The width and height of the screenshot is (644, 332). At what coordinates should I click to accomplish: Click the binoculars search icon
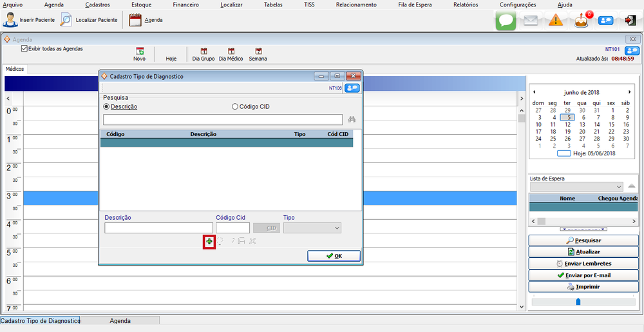click(x=352, y=119)
